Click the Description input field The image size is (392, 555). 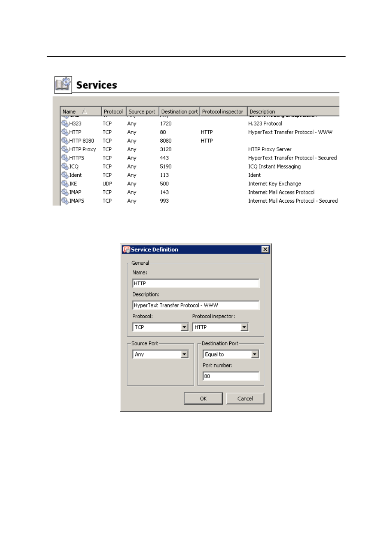[x=196, y=305]
